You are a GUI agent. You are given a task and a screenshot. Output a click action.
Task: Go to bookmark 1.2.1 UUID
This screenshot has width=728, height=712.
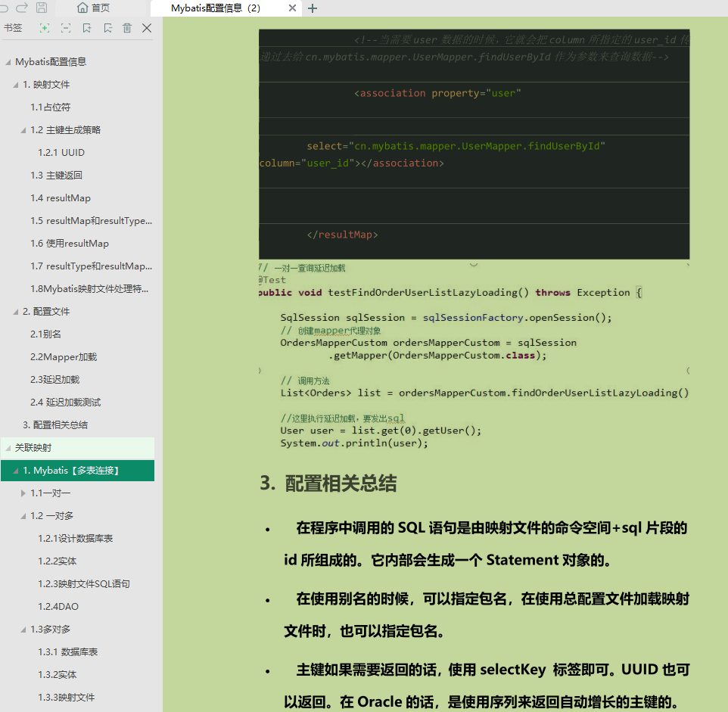click(61, 153)
